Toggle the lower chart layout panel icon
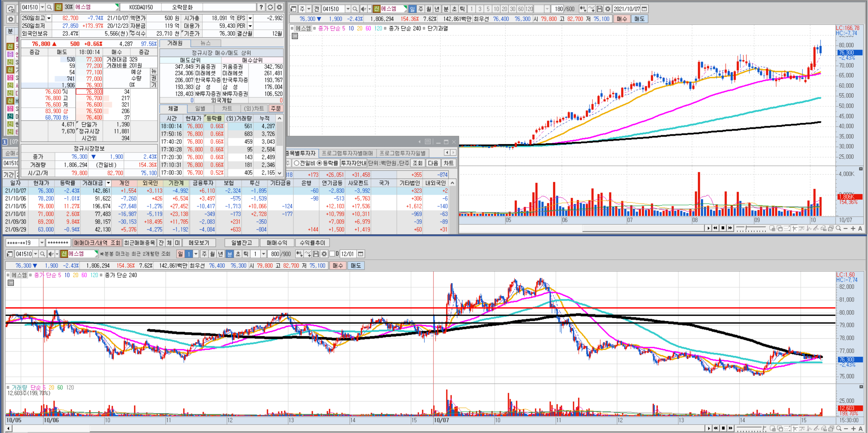 click(10, 254)
